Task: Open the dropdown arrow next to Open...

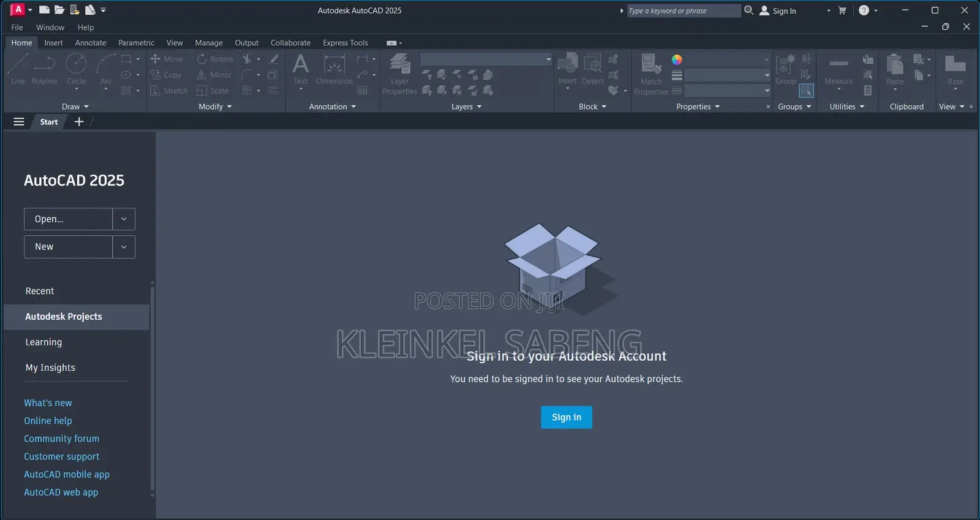Action: 124,219
